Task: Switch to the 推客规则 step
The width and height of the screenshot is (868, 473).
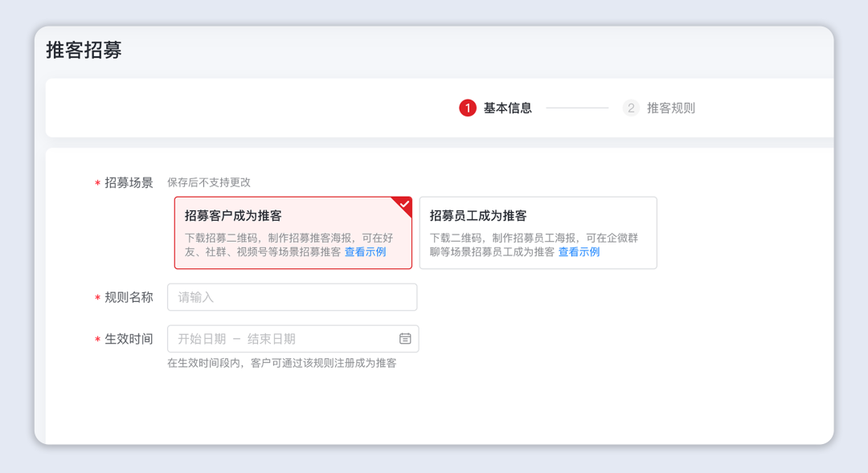Action: tap(671, 108)
